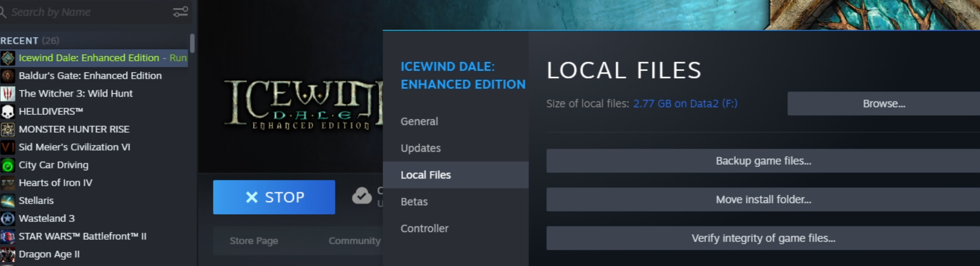Click the library list scrollbar
The height and width of the screenshot is (266, 980).
192,43
